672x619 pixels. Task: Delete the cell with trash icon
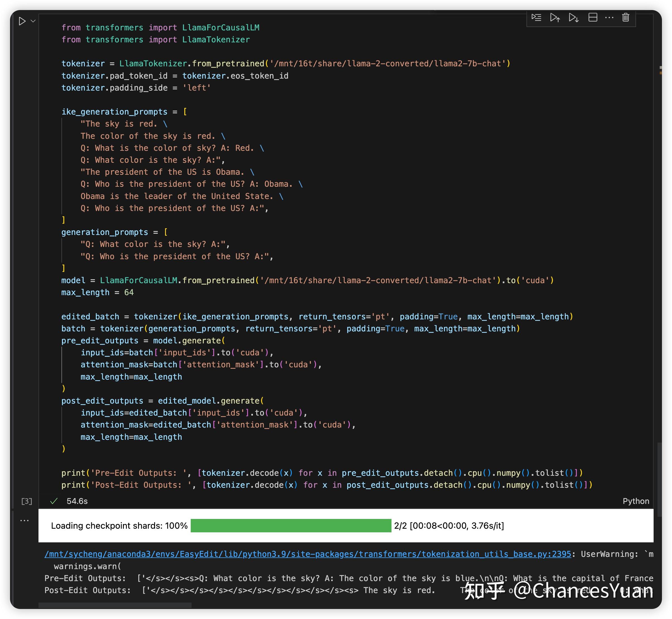pyautogui.click(x=625, y=17)
